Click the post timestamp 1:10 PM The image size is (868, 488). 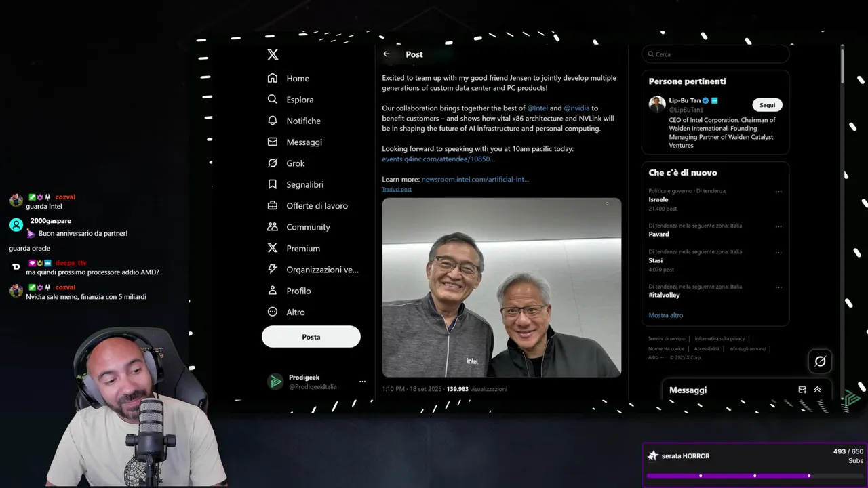pos(412,389)
